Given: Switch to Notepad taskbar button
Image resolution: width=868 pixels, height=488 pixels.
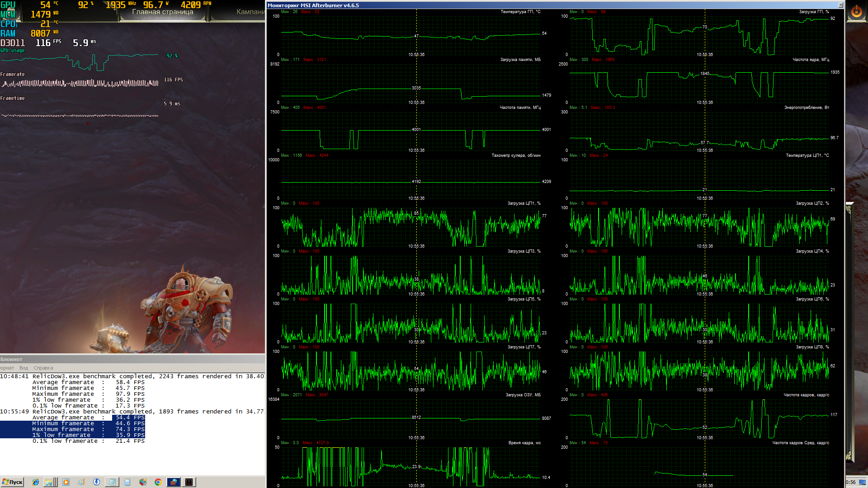Looking at the screenshot, I should pos(112,482).
